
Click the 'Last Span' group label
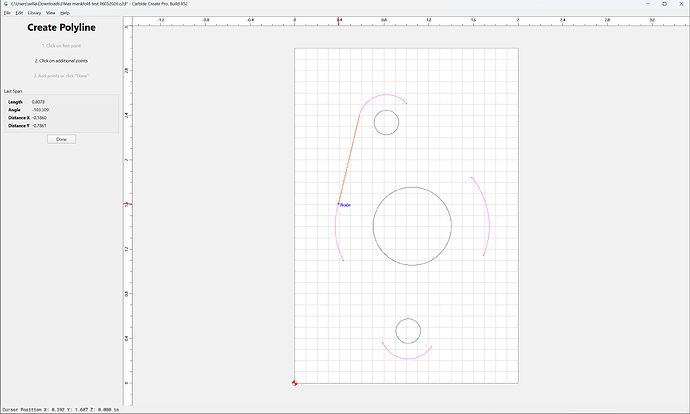pyautogui.click(x=13, y=91)
